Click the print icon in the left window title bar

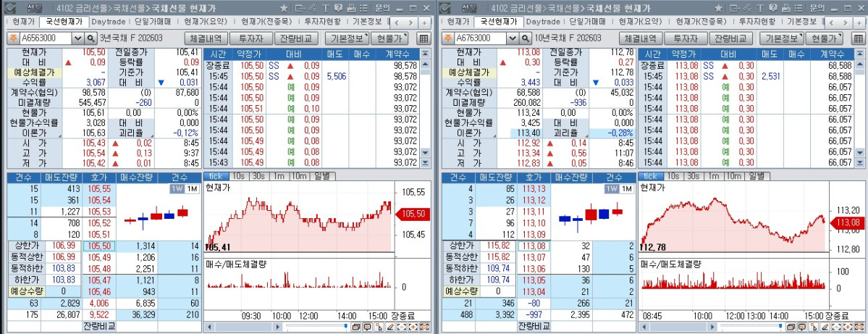coord(351,8)
